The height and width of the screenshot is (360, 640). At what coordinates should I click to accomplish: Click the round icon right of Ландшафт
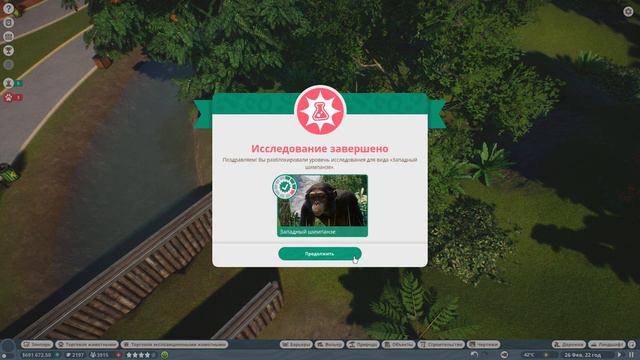tap(632, 344)
